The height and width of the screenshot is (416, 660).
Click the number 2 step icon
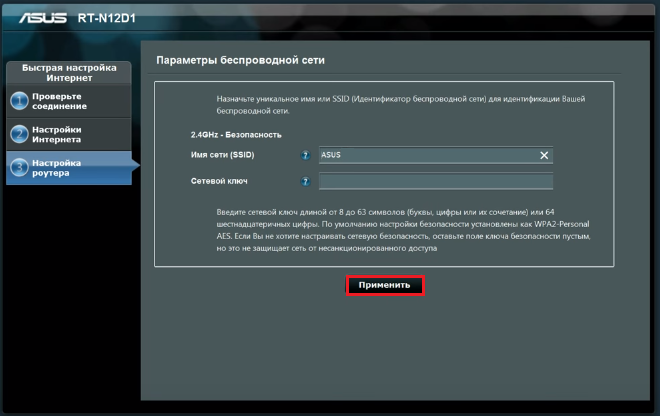pyautogui.click(x=18, y=134)
